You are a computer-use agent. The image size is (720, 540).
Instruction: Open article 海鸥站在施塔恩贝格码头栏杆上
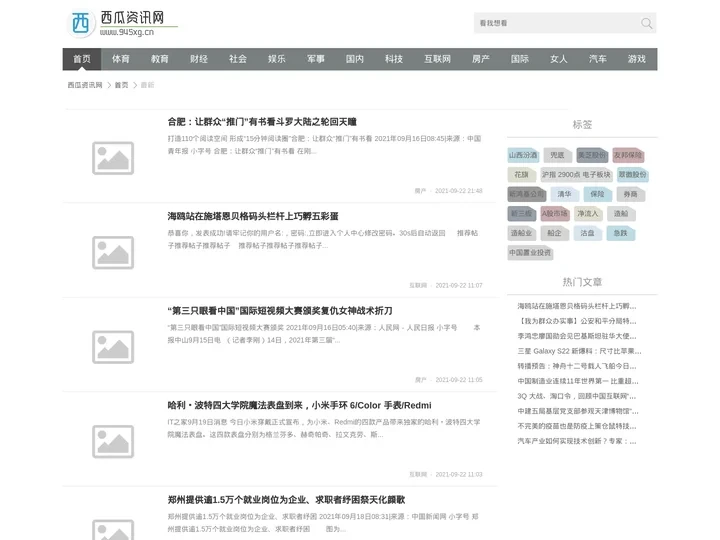(253, 216)
